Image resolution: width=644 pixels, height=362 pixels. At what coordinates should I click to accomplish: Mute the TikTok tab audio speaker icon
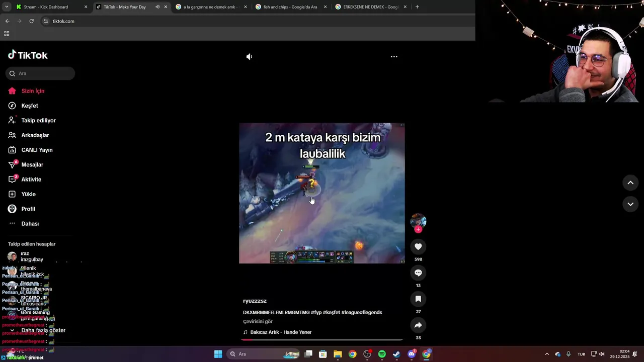(157, 7)
